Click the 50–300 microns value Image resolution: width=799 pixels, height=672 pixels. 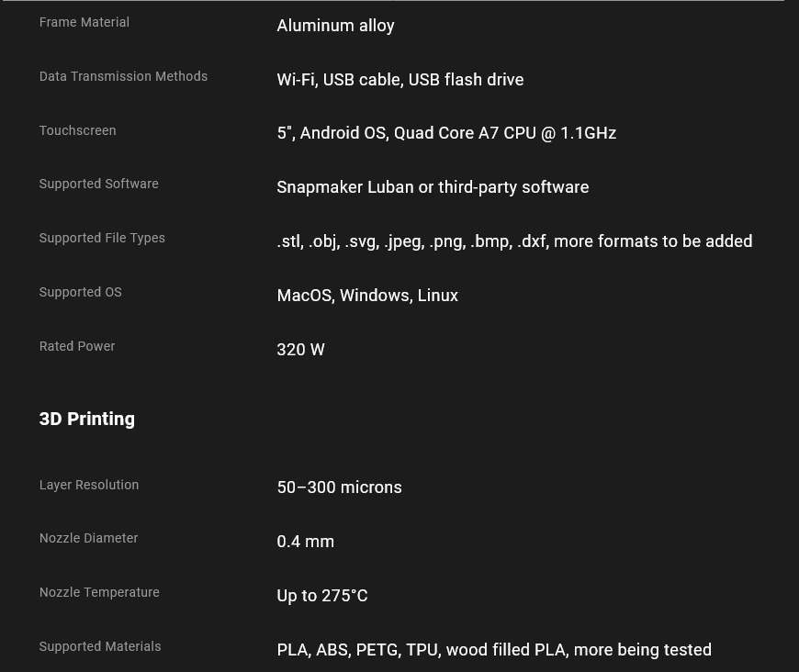[340, 487]
